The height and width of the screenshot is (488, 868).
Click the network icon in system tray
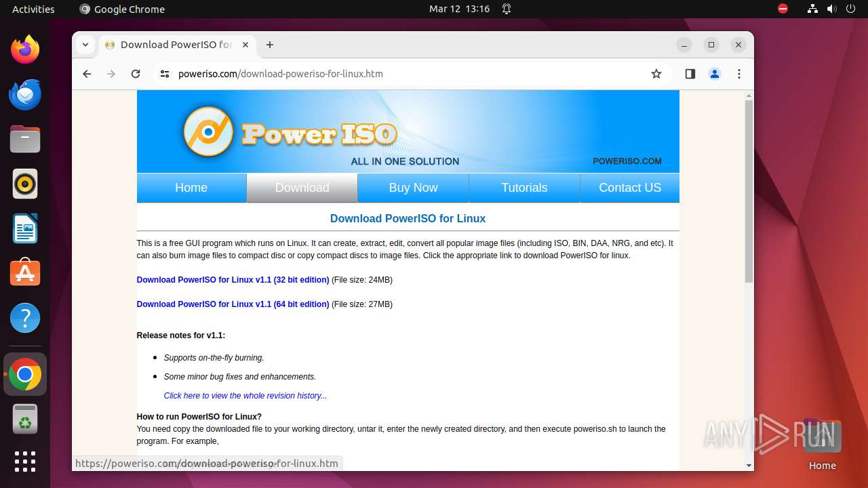pyautogui.click(x=812, y=9)
